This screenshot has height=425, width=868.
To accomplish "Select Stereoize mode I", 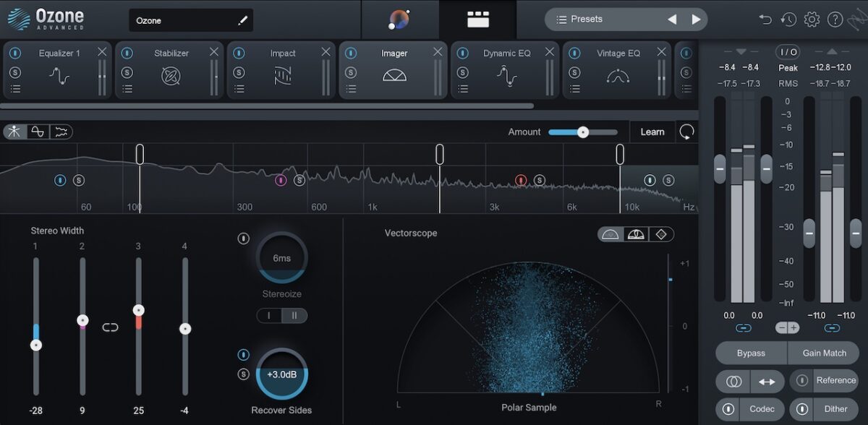I will click(x=269, y=316).
